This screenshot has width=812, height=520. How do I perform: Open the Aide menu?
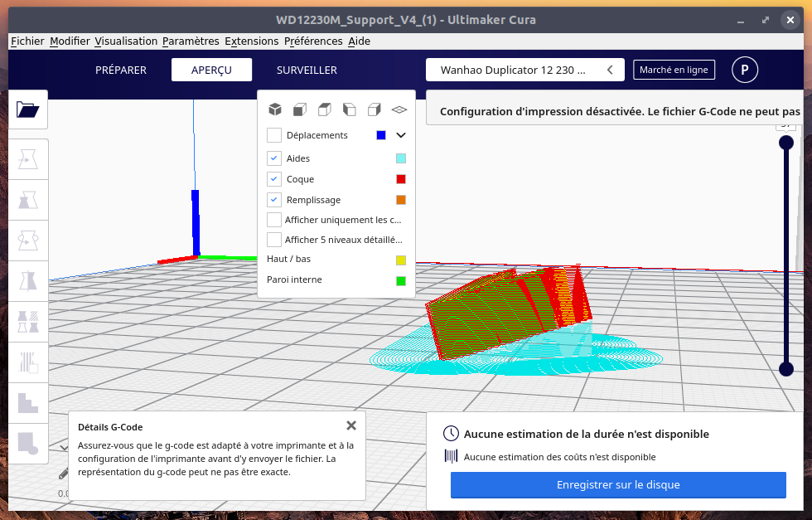[x=359, y=41]
